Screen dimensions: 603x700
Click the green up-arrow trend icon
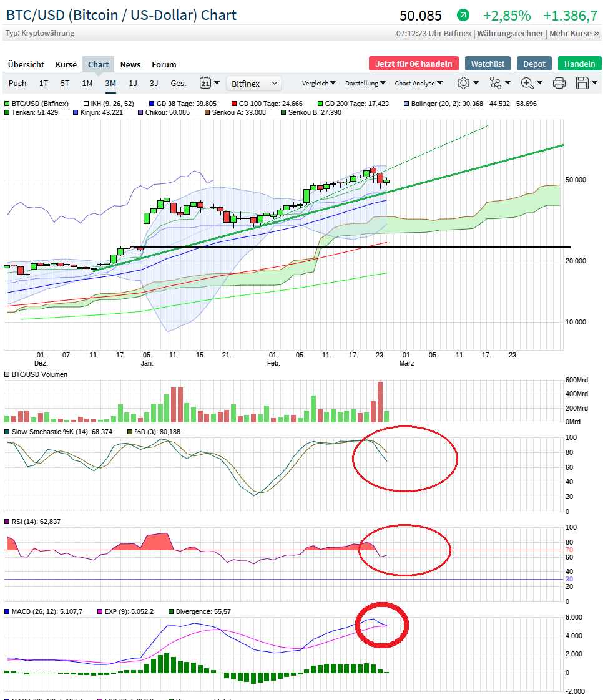[x=463, y=15]
